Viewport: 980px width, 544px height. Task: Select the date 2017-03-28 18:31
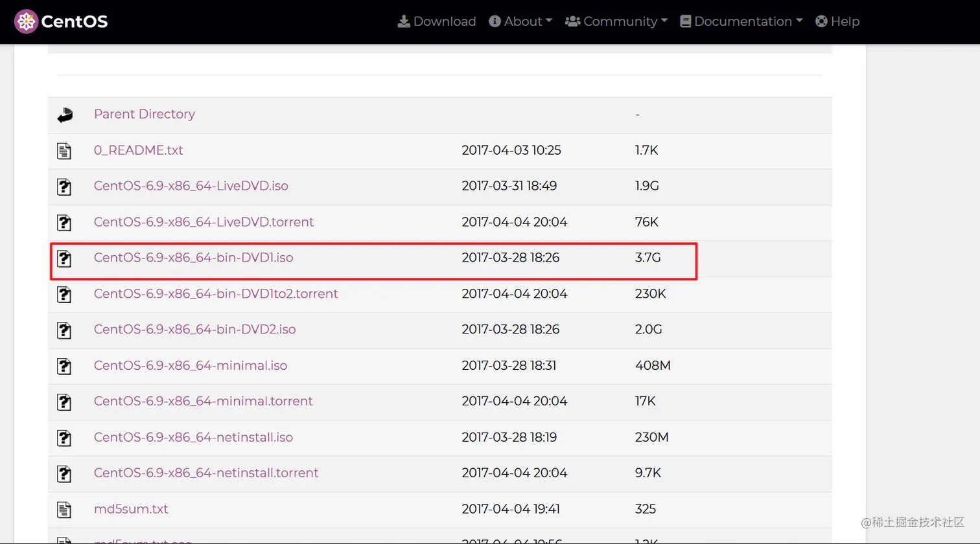point(509,366)
